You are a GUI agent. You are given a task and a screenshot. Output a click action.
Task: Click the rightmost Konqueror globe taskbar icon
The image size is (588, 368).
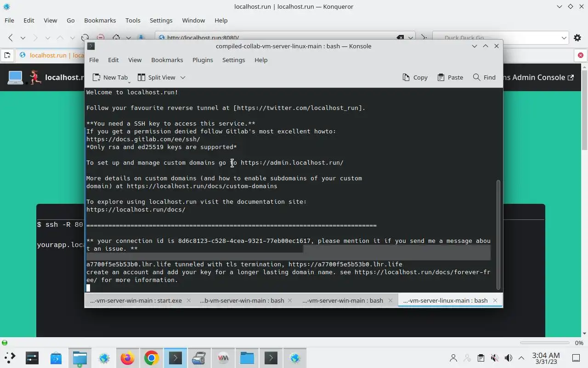[295, 358]
